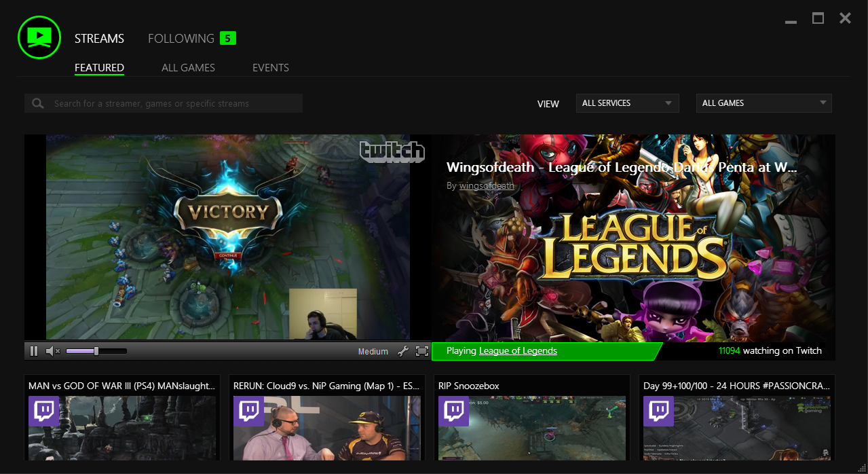
Task: Click the fullscreen icon on the player
Action: 421,351
